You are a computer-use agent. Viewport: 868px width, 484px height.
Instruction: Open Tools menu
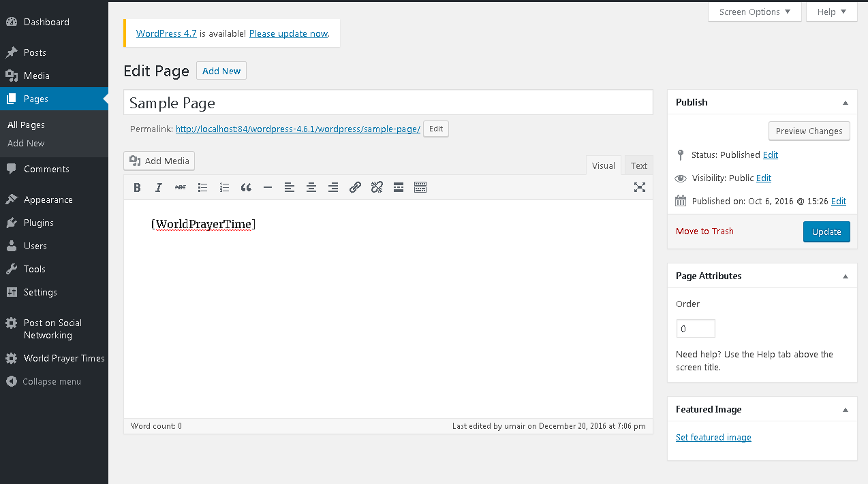54,269
